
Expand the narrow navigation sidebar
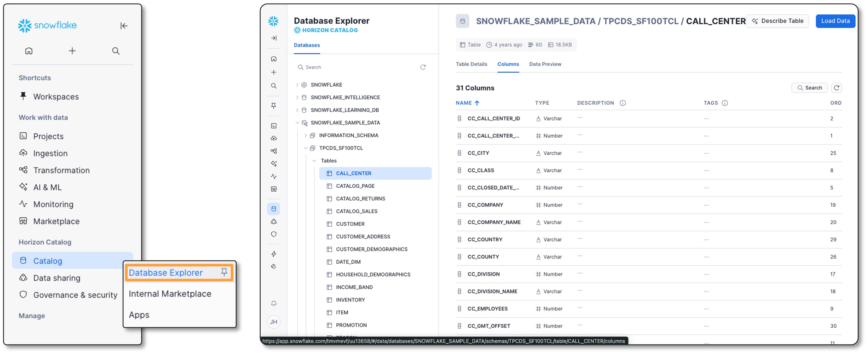(274, 38)
